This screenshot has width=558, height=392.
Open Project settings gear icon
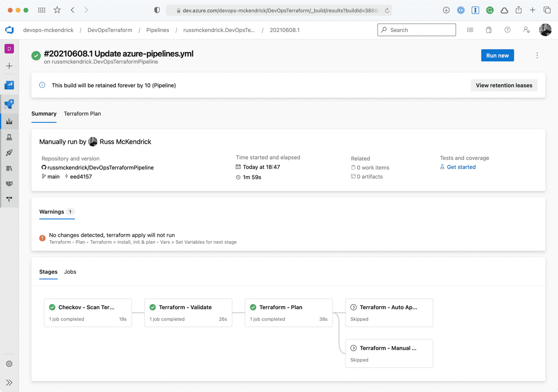[9, 364]
